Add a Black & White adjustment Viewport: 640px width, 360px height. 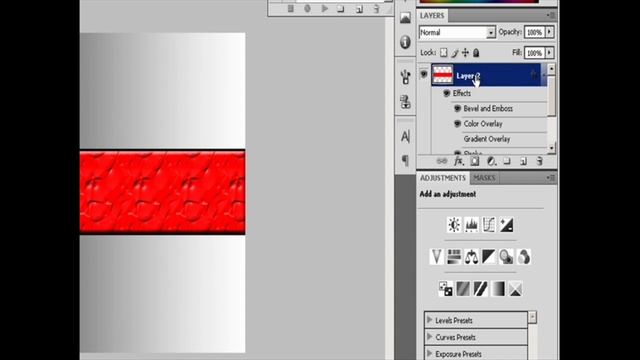489,257
